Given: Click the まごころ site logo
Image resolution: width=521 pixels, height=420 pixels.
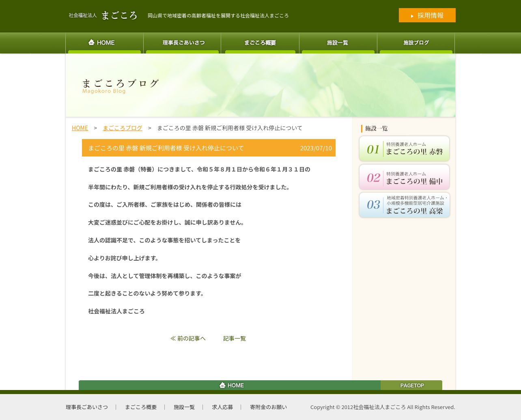Looking at the screenshot, I should [103, 15].
